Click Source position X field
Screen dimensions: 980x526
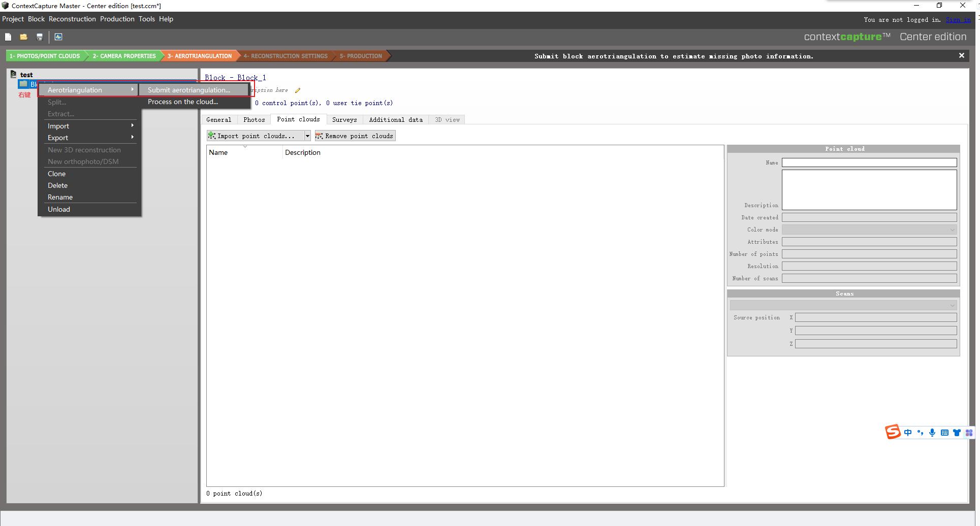pos(875,317)
